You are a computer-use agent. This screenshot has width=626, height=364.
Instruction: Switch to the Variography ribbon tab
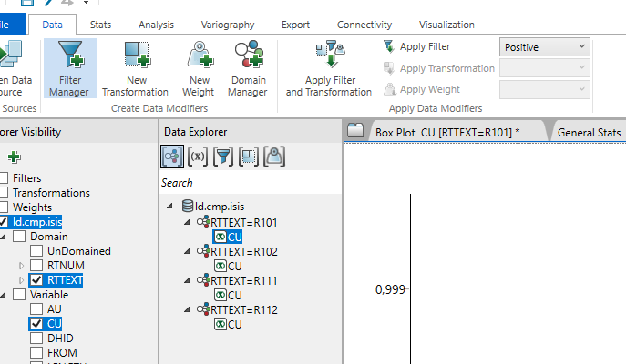pyautogui.click(x=228, y=25)
